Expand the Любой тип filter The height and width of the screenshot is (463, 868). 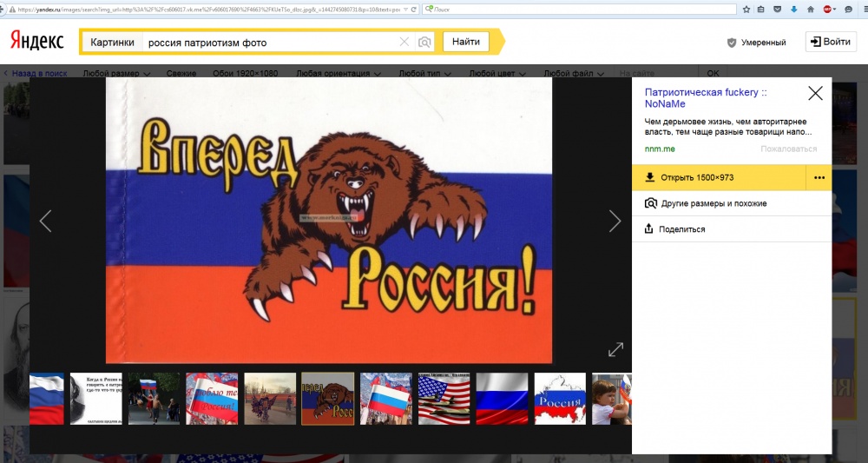click(424, 73)
